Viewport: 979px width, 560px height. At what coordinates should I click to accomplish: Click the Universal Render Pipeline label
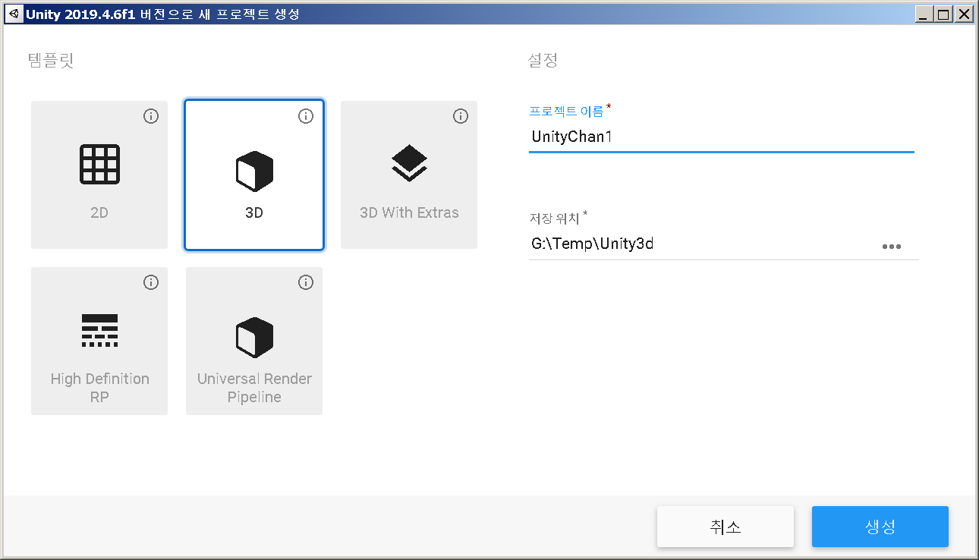[x=254, y=388]
